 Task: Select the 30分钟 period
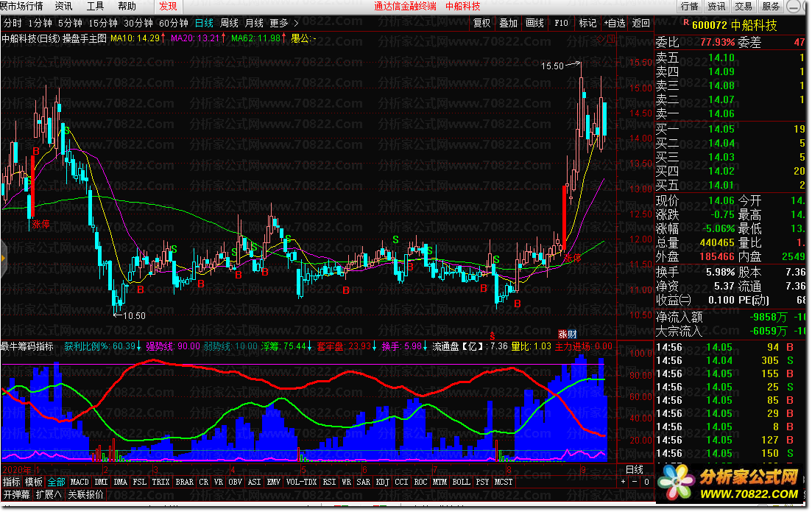click(x=138, y=24)
